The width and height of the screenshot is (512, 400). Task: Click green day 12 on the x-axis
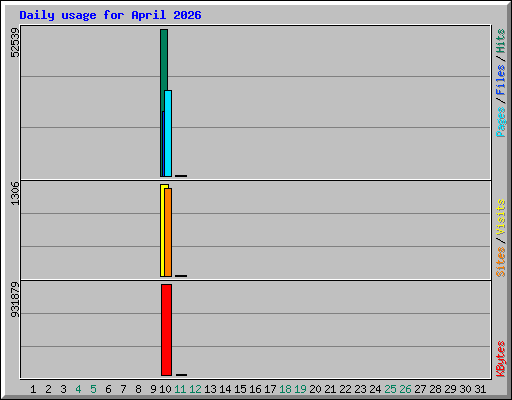(195, 389)
